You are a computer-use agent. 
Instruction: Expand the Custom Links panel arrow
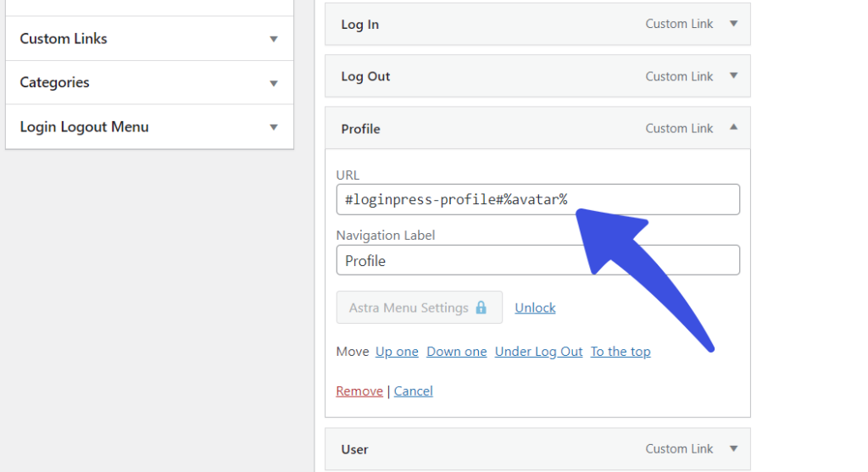click(x=274, y=39)
